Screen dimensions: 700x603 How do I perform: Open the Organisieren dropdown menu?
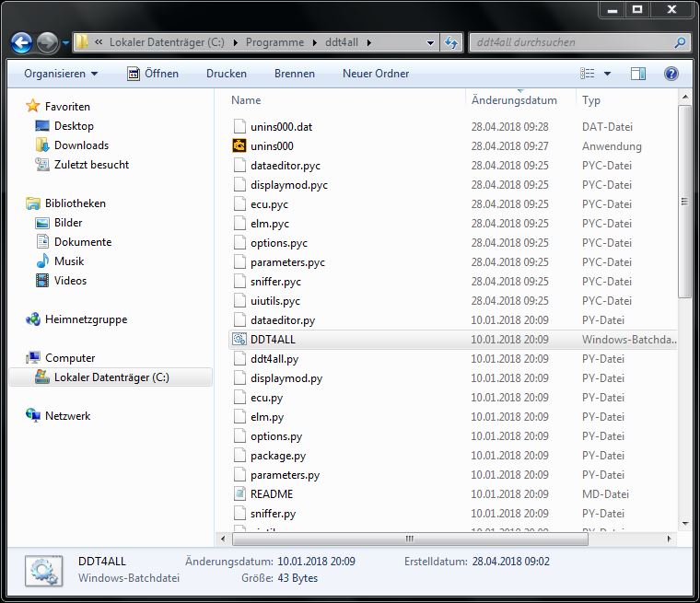tap(61, 74)
